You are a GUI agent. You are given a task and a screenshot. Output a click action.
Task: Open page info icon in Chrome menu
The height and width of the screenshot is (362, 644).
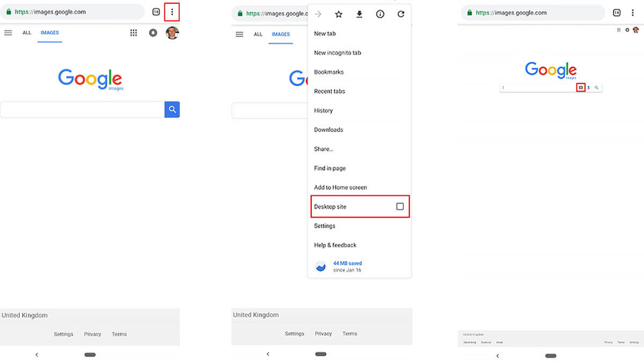tap(380, 14)
